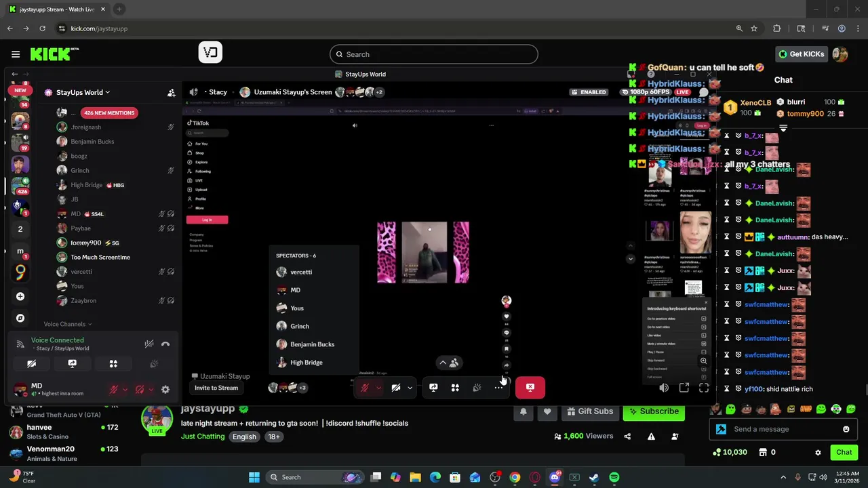The image size is (868, 488).
Task: Open activities in the stream control bar
Action: pos(455,388)
